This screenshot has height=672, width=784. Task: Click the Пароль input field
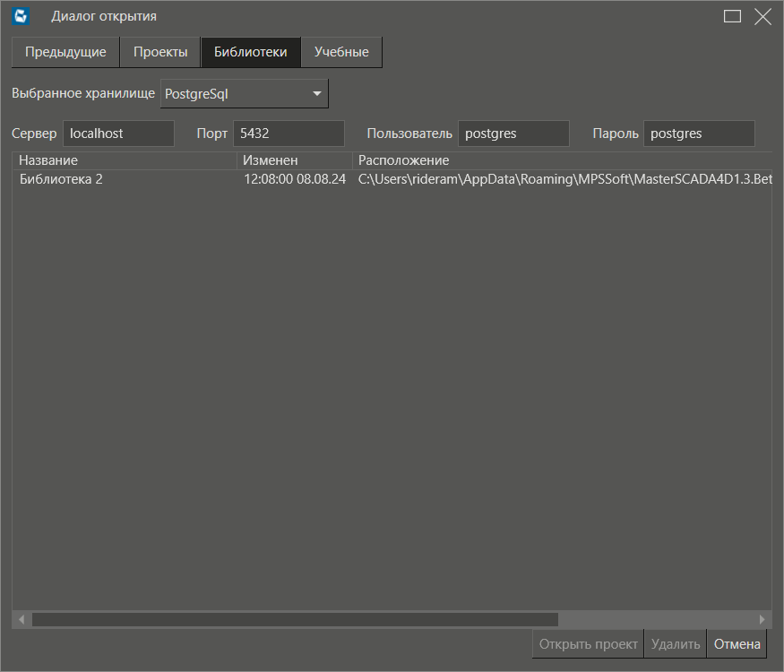pyautogui.click(x=699, y=134)
